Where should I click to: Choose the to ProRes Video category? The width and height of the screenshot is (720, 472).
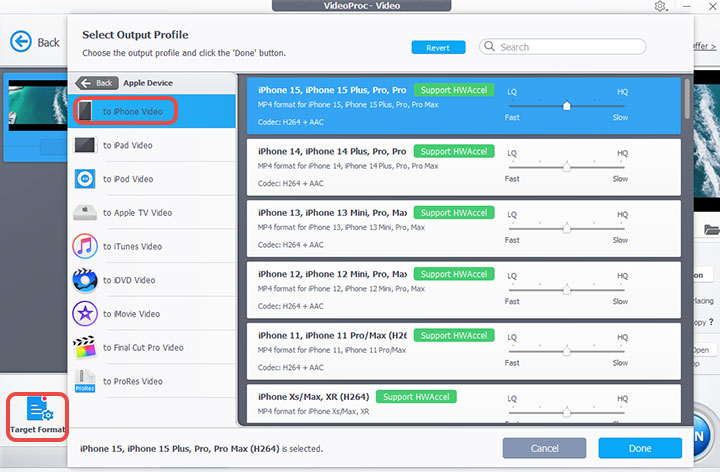(x=152, y=381)
